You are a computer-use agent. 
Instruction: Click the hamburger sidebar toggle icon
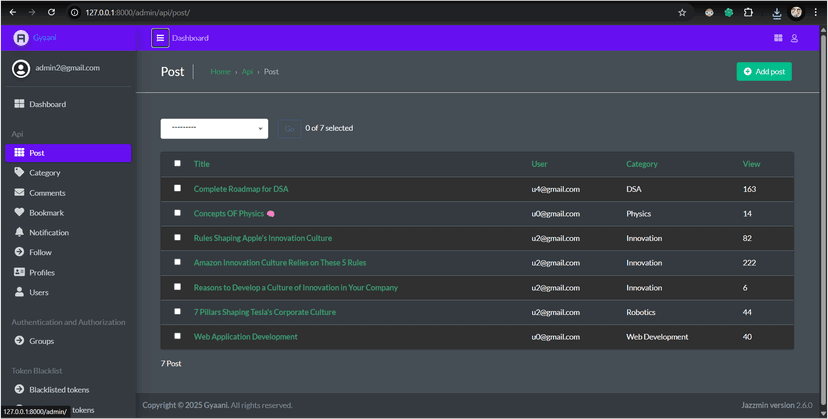pyautogui.click(x=160, y=38)
